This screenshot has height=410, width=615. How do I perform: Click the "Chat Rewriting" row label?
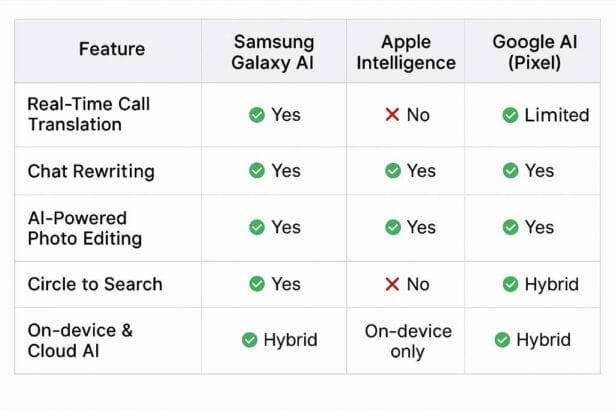(x=91, y=171)
